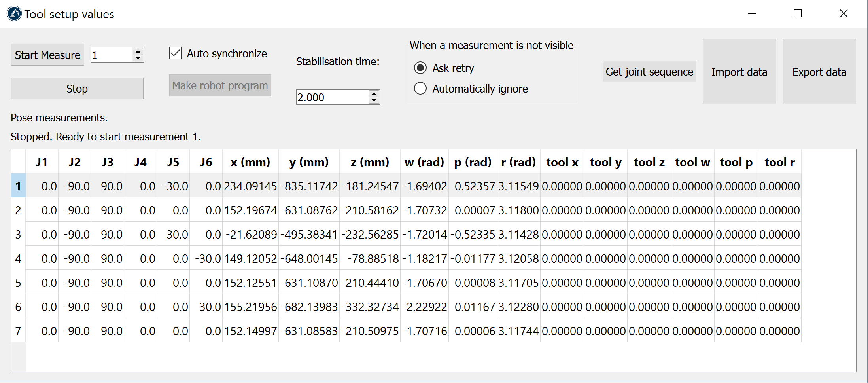Viewport: 868px width, 383px height.
Task: Click the app icon in title bar
Action: (14, 14)
